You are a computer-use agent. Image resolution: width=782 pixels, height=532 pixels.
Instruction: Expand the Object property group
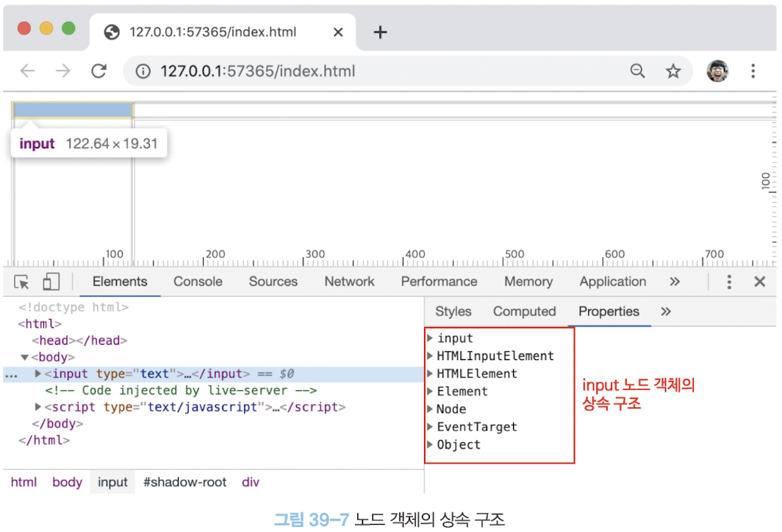point(430,445)
